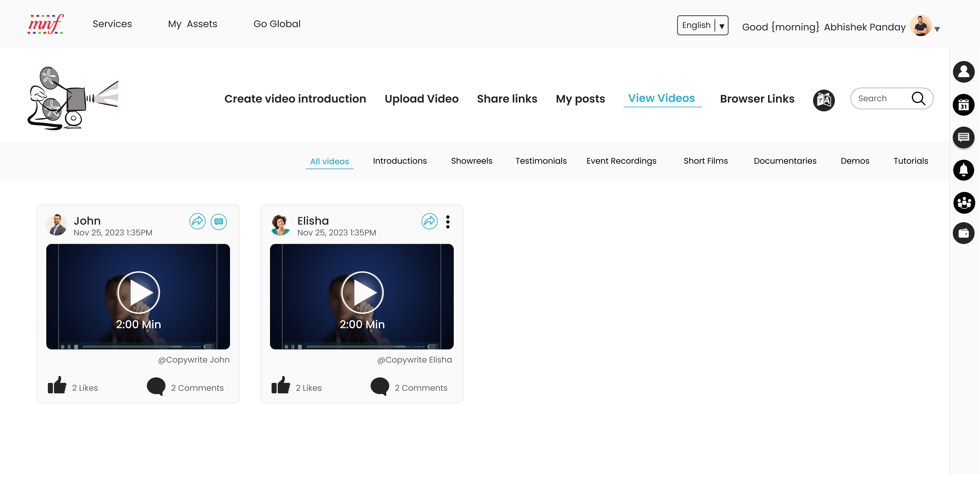The image size is (980, 488).
Task: Open the wallet icon in sidebar
Action: (963, 233)
